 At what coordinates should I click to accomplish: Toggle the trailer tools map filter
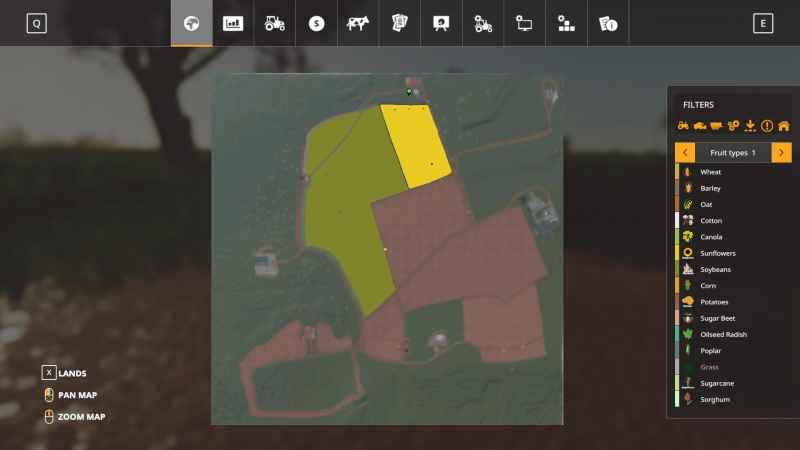pos(716,126)
